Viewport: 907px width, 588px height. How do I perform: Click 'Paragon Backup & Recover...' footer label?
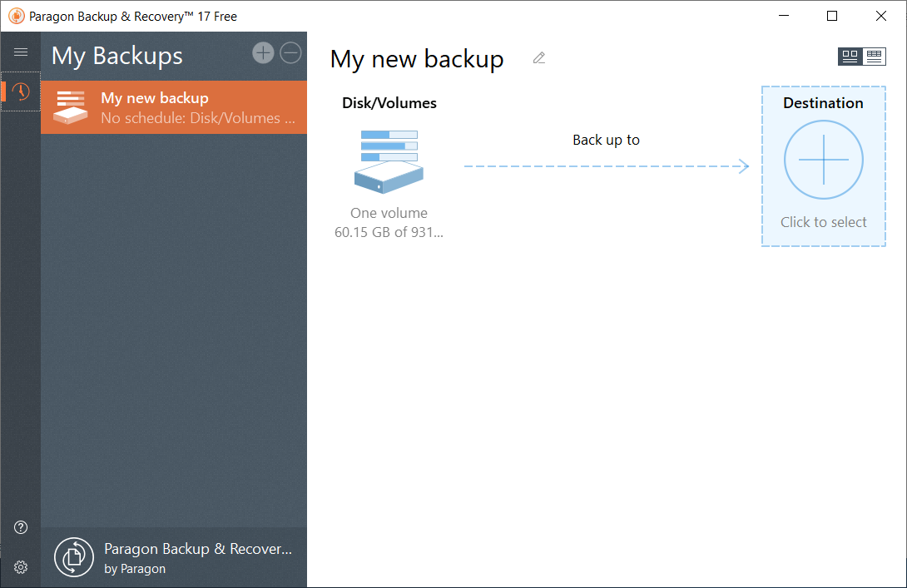(x=198, y=549)
